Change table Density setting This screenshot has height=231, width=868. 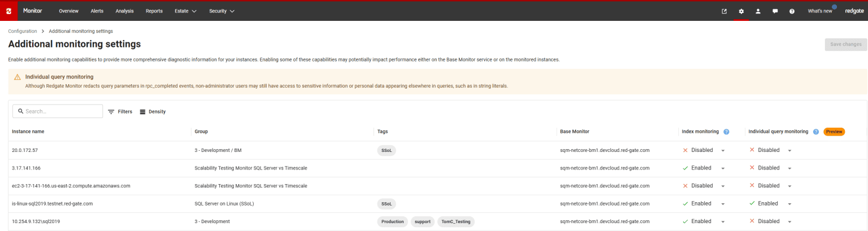click(x=153, y=112)
